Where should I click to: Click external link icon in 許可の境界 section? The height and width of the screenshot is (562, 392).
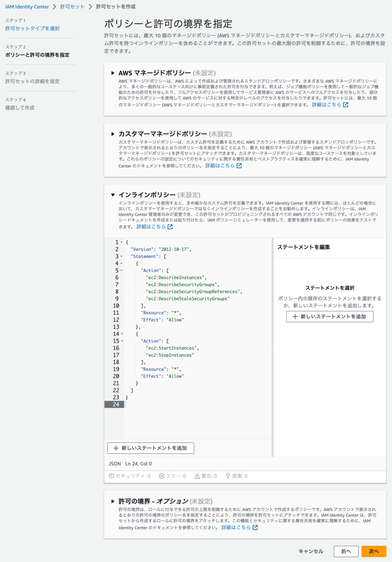click(x=255, y=527)
